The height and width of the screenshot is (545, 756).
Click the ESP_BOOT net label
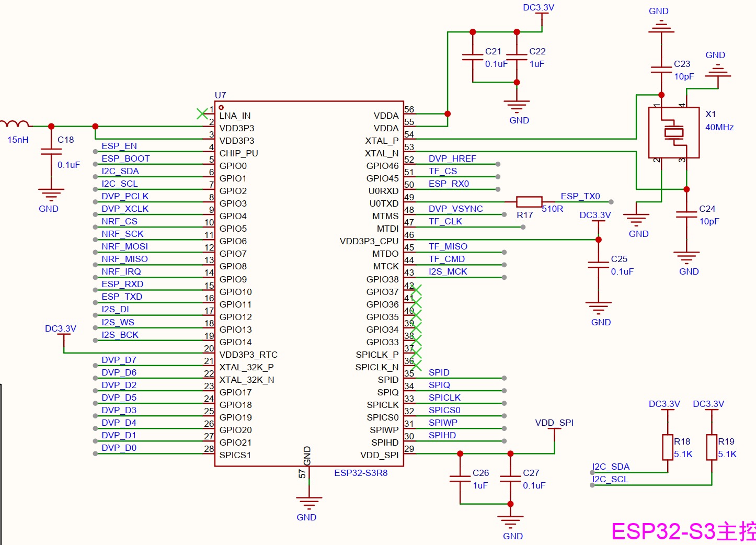[x=125, y=158]
